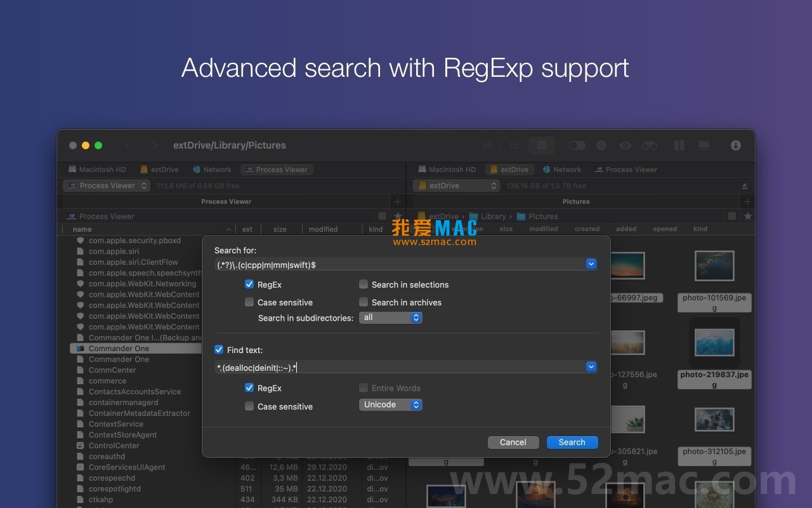Disable RegEx for the Find text field

click(249, 387)
